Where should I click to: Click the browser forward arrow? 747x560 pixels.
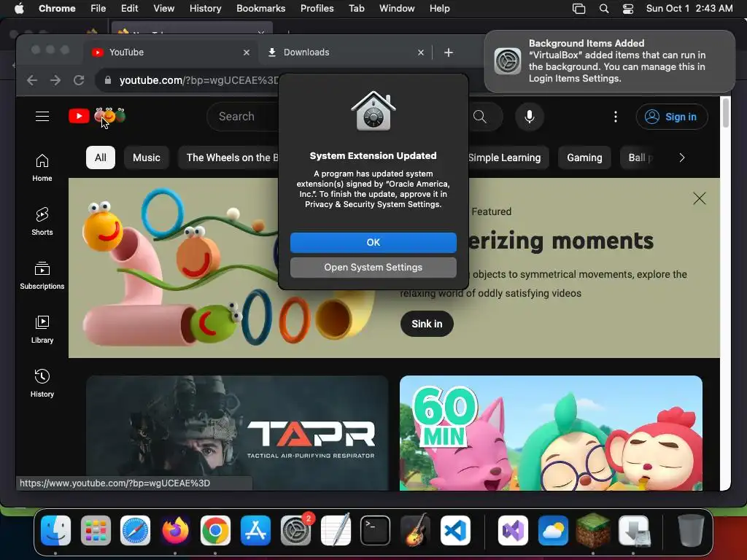coord(55,80)
